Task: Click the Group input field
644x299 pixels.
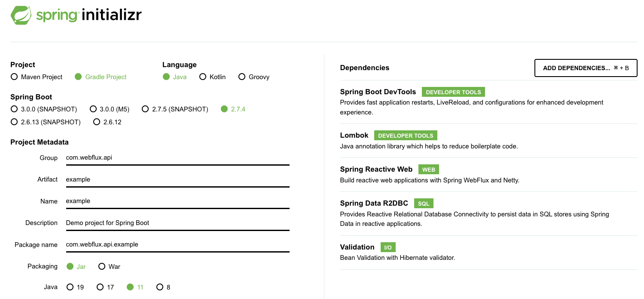Action: (177, 158)
